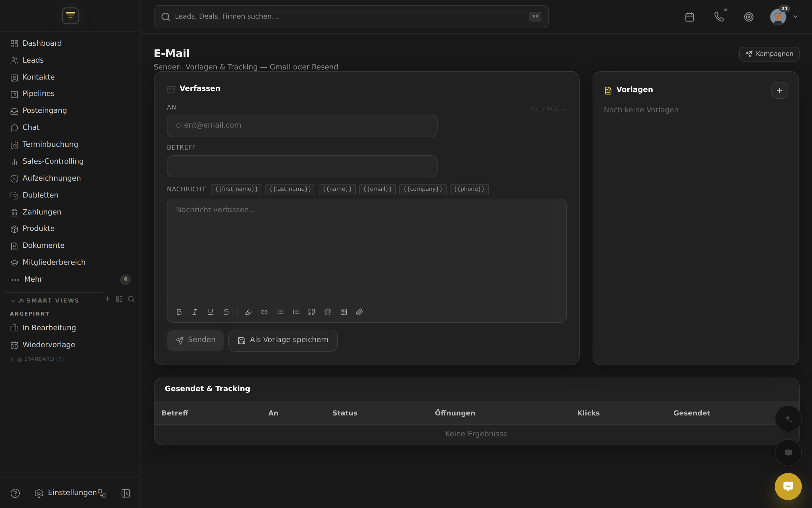Insert a link via chain icon

click(264, 312)
